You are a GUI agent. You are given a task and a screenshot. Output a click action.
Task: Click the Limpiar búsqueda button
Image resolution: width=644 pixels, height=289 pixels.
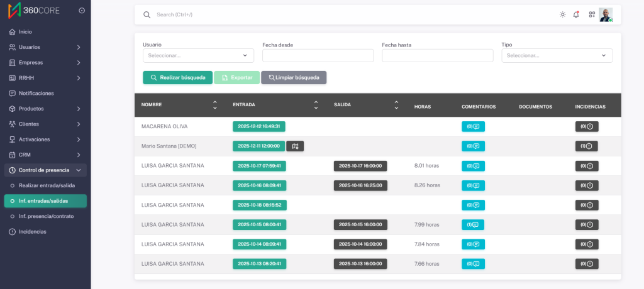[294, 77]
